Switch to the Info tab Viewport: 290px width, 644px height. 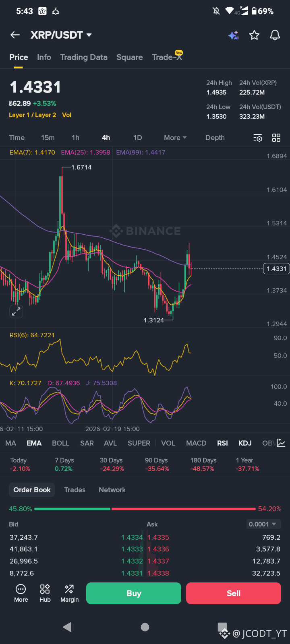[x=44, y=57]
